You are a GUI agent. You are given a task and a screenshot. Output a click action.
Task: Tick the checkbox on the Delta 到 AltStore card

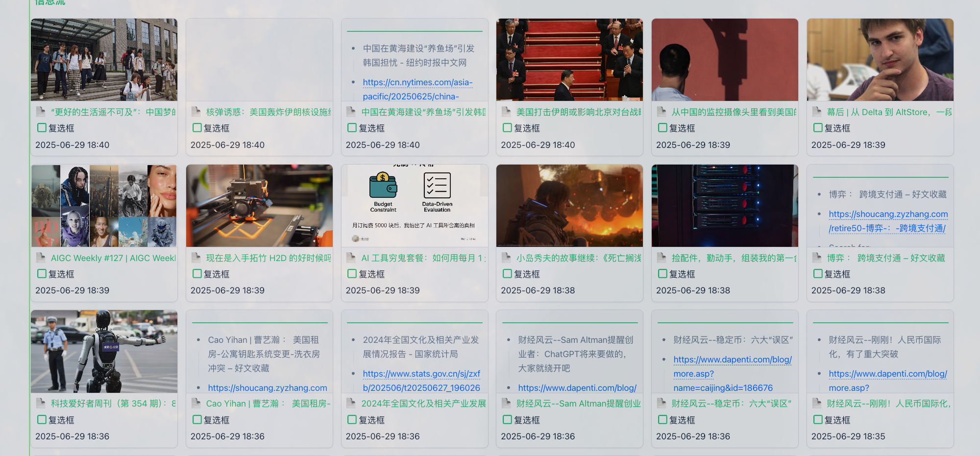[x=818, y=128]
